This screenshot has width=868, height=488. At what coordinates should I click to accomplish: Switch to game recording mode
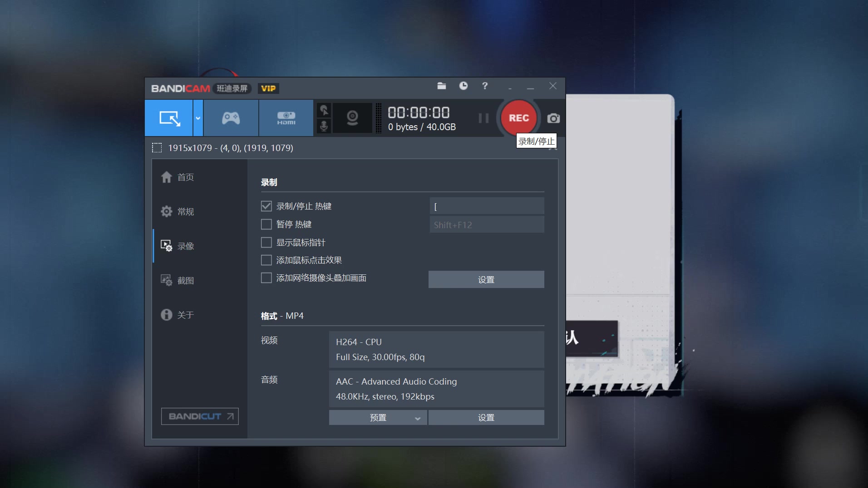231,118
